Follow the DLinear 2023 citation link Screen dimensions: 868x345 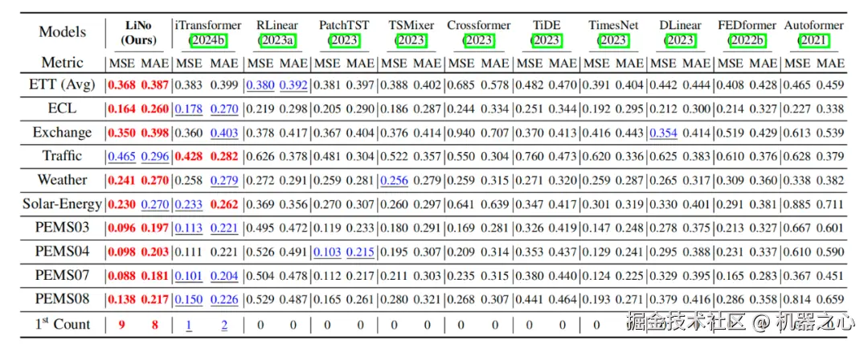coord(681,40)
